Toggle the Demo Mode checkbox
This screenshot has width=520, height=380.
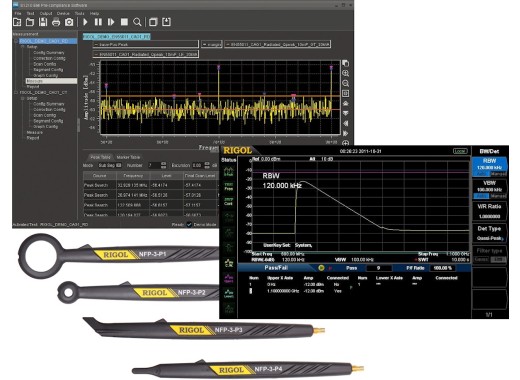pyautogui.click(x=189, y=224)
